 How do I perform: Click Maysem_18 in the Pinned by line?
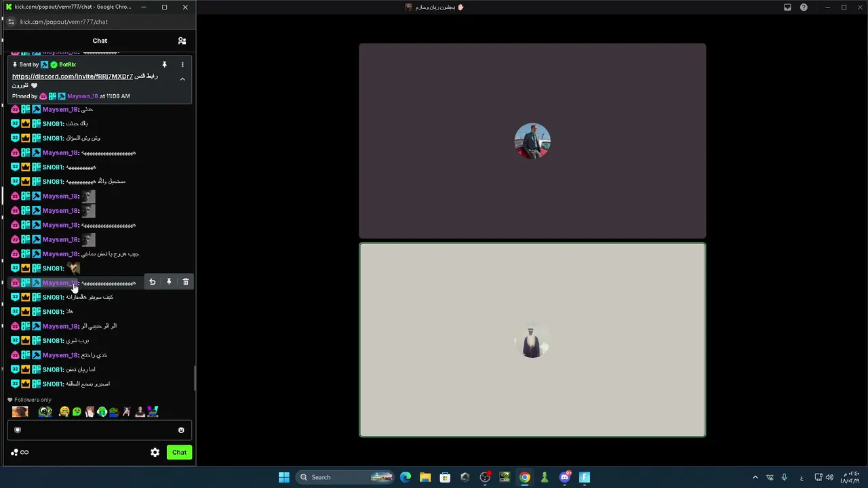pyautogui.click(x=83, y=96)
